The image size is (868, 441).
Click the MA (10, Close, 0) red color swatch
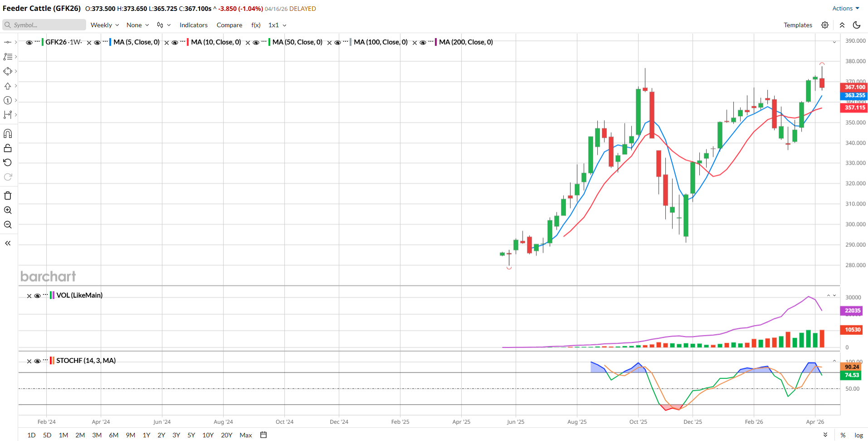pos(188,42)
